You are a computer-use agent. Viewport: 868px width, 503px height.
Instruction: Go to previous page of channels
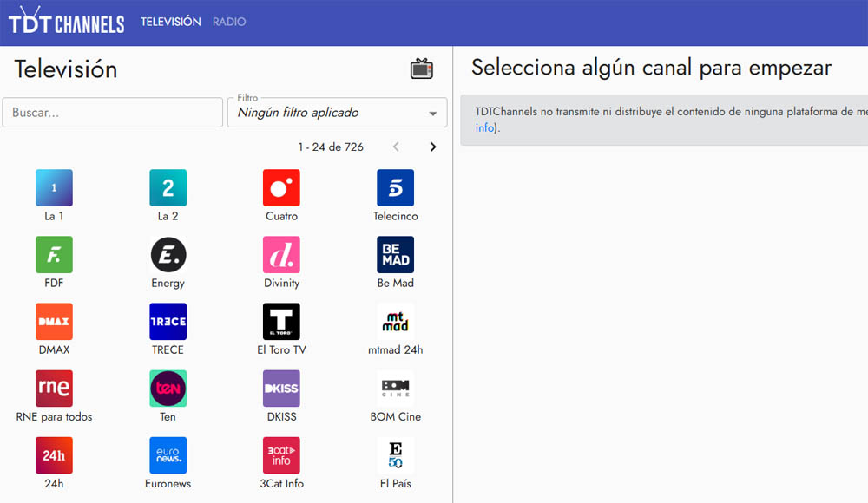point(396,147)
